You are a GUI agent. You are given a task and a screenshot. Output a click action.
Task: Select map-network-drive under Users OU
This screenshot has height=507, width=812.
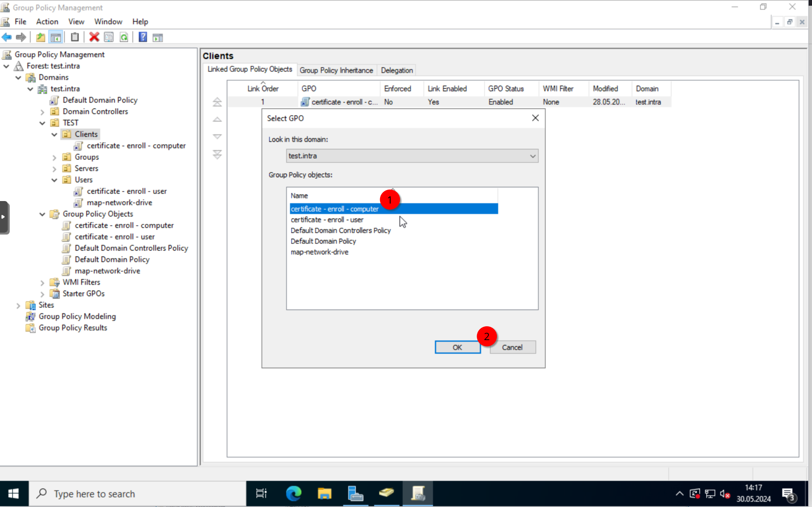[119, 203]
